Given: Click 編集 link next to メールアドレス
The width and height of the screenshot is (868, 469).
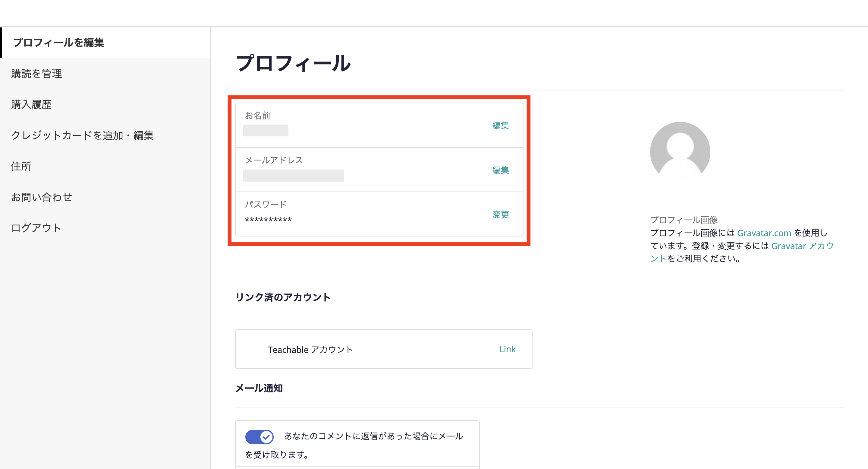Looking at the screenshot, I should [x=500, y=170].
